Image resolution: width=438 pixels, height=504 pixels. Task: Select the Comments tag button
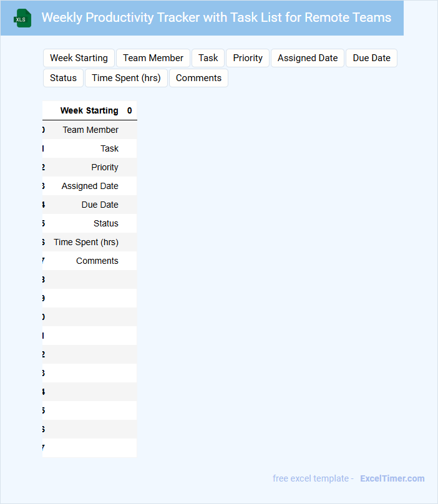coord(198,78)
